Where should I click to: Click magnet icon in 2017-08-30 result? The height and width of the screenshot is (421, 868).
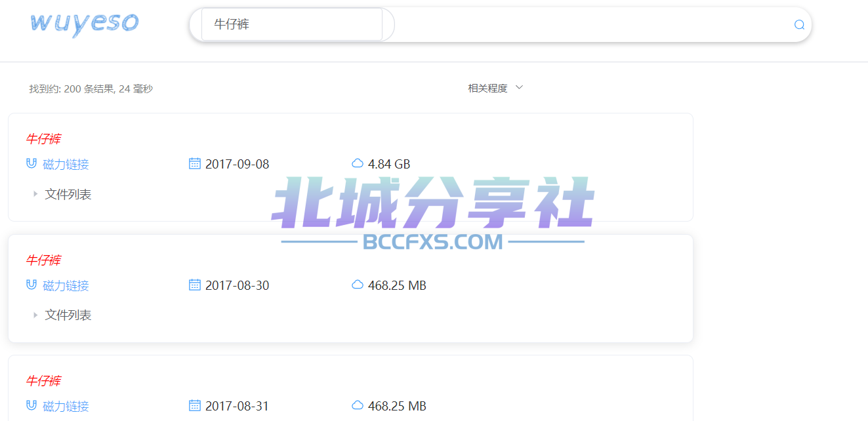[x=31, y=285]
